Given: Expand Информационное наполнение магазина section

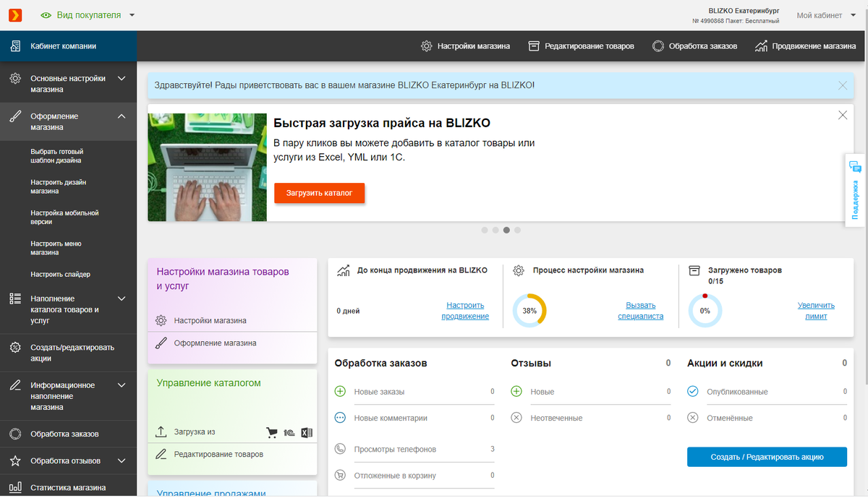Looking at the screenshot, I should (x=122, y=385).
